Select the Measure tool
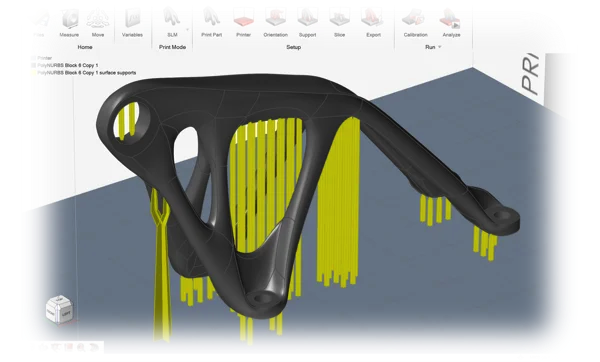This screenshot has width=600, height=362. pyautogui.click(x=69, y=23)
